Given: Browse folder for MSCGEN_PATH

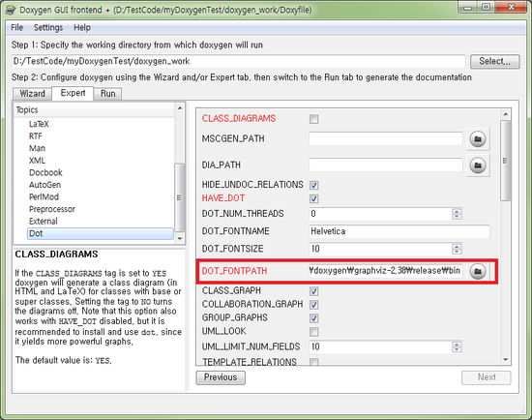Looking at the screenshot, I should (478, 138).
